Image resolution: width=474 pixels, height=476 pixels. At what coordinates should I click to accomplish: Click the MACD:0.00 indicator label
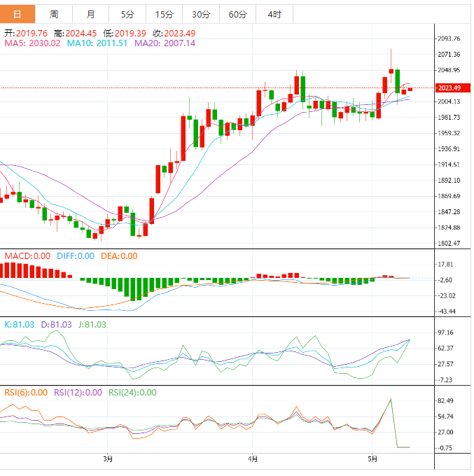[27, 256]
